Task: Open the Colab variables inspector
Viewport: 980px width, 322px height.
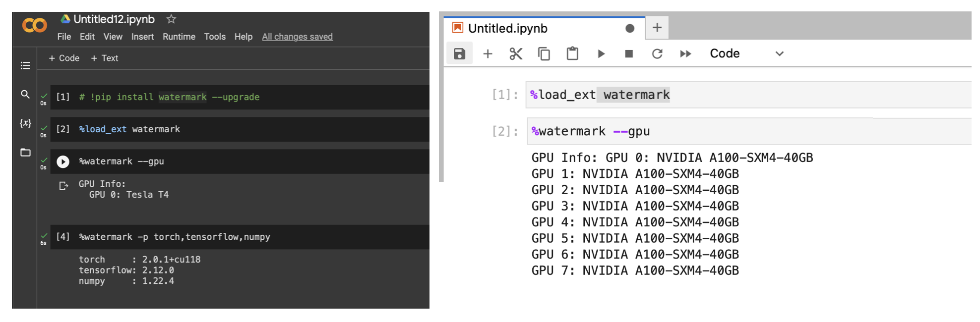Action: click(25, 123)
